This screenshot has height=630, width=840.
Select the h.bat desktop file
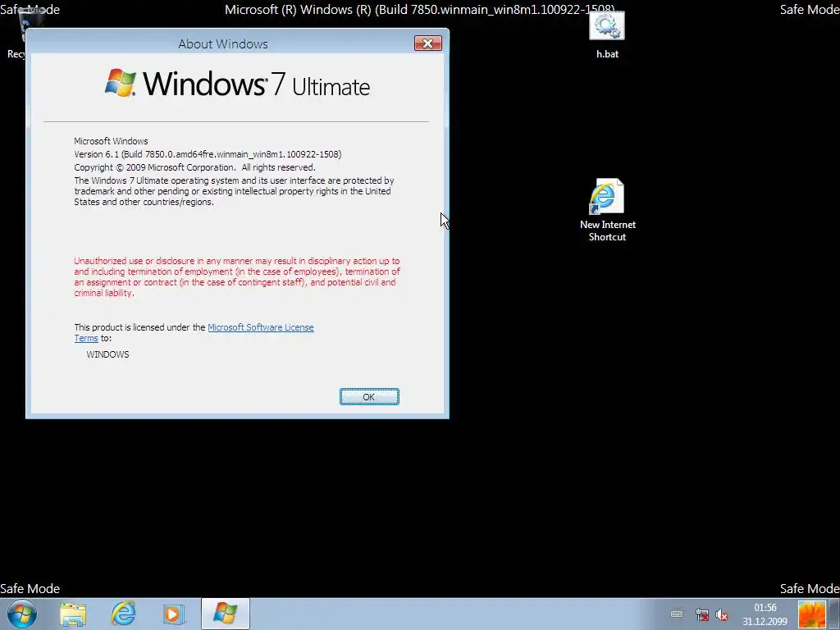tap(607, 34)
